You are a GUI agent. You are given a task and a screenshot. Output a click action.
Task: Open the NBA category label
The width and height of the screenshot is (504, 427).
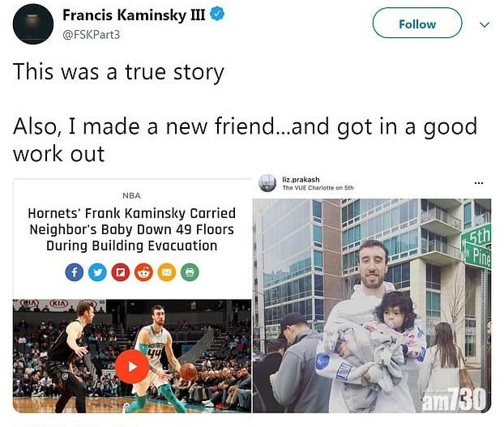tap(131, 195)
